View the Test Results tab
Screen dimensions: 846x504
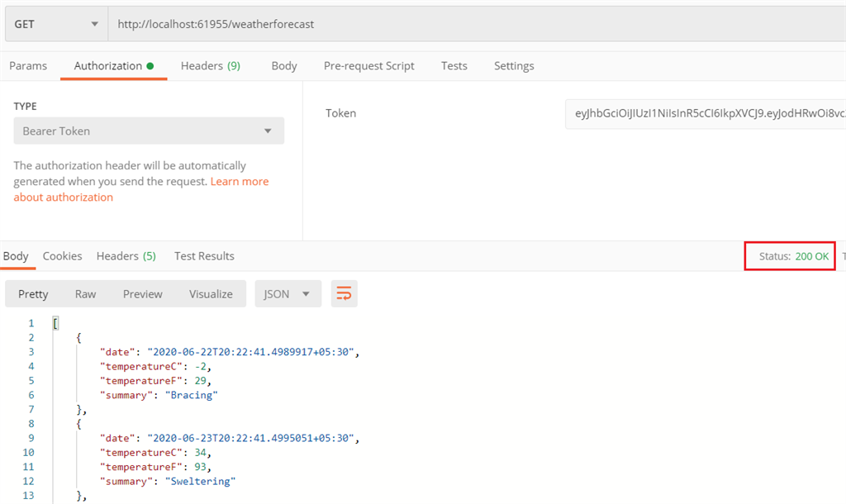[x=203, y=255]
